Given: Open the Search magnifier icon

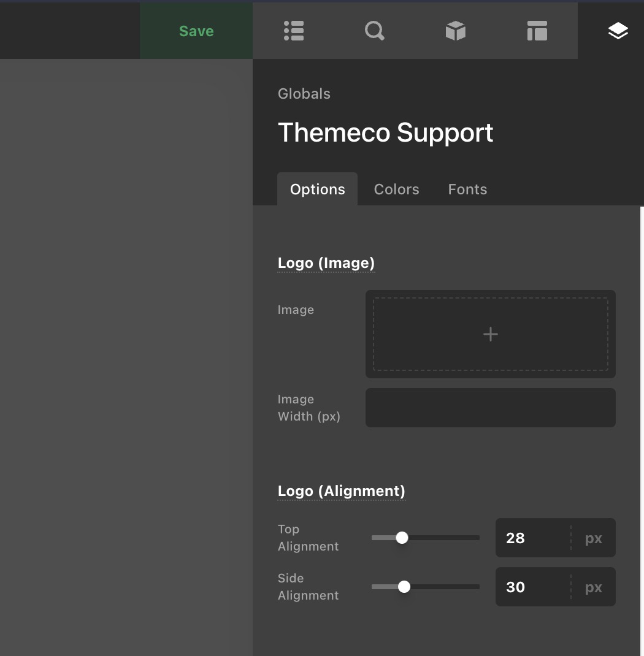Looking at the screenshot, I should pyautogui.click(x=374, y=31).
